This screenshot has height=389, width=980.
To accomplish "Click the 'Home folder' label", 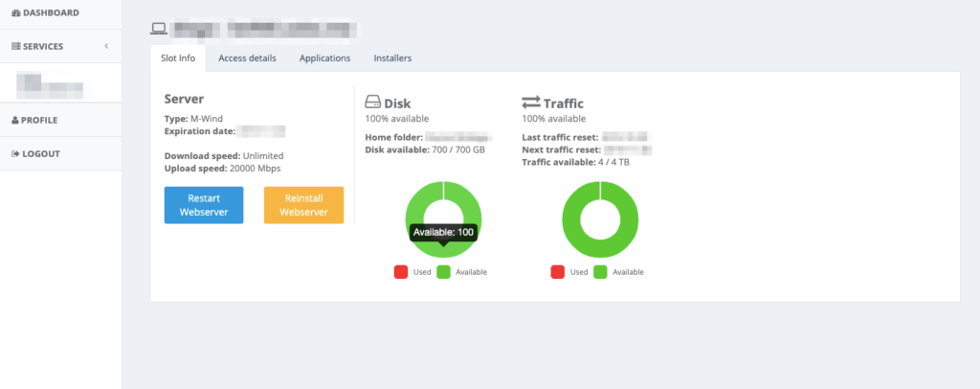I will click(394, 137).
